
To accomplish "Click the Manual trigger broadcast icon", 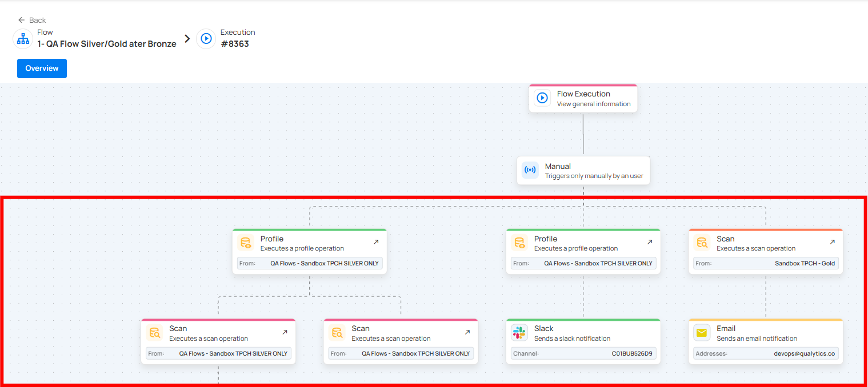I will coord(530,170).
